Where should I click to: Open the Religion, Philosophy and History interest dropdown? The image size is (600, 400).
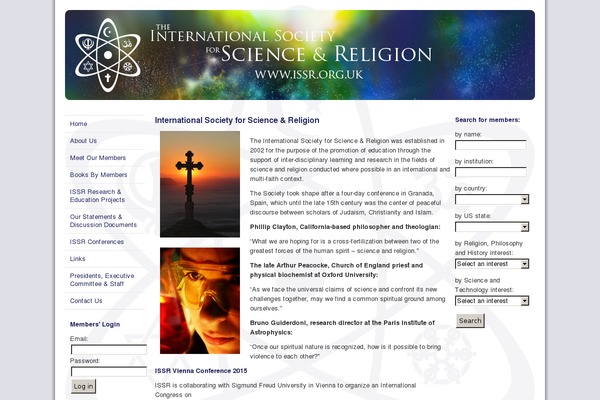click(492, 264)
